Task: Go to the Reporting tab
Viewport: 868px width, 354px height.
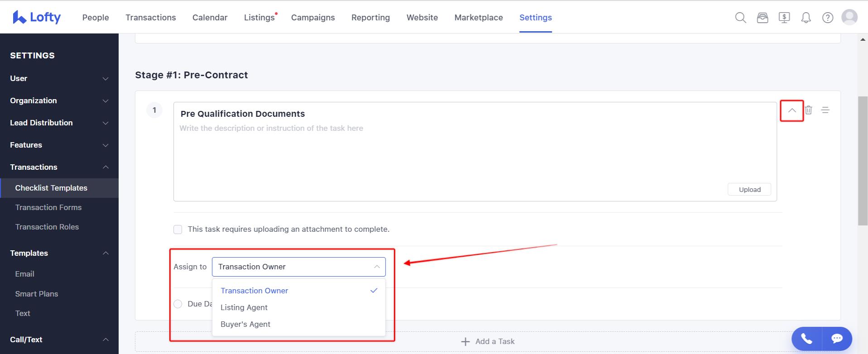Action: click(x=370, y=18)
